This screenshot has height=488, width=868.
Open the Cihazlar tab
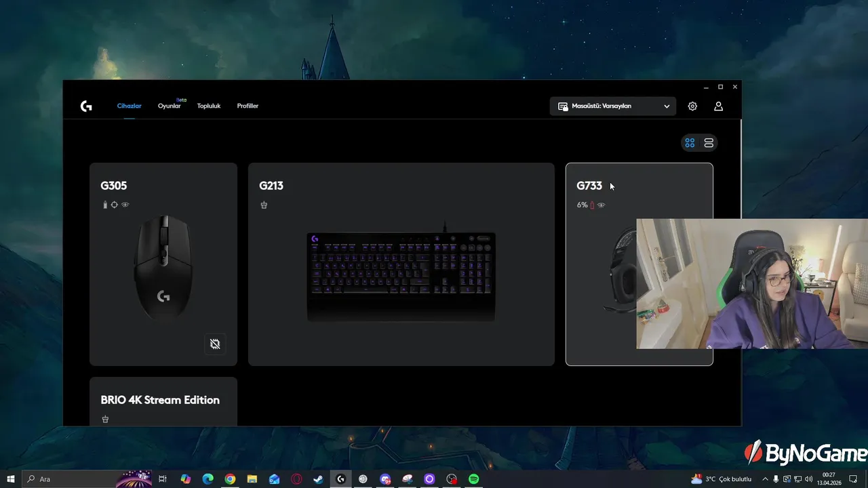tap(129, 106)
